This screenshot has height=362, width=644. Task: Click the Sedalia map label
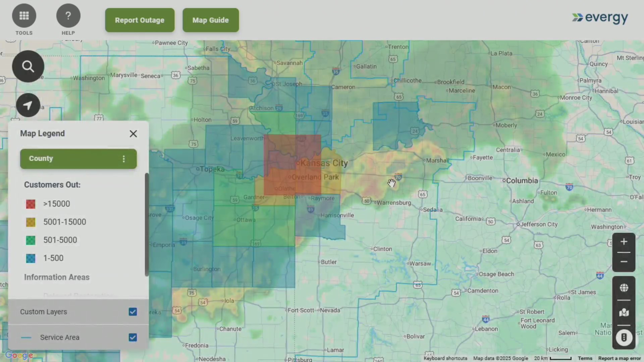[x=433, y=210]
